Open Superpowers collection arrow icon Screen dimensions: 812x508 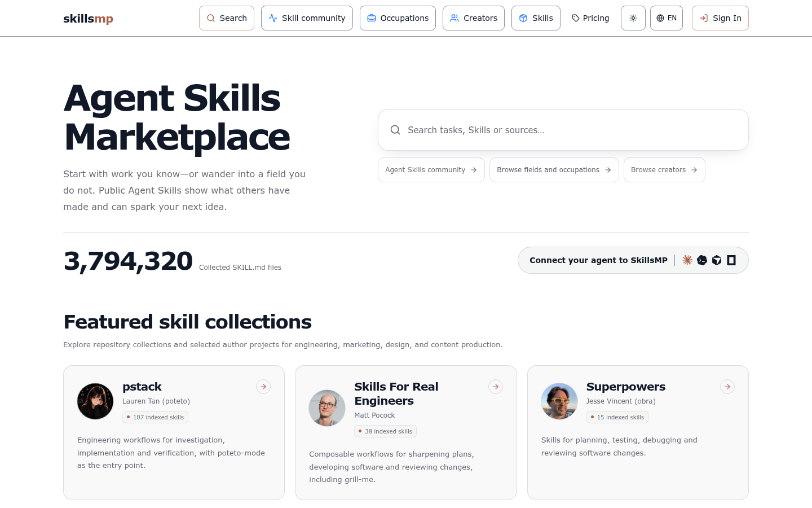point(727,387)
